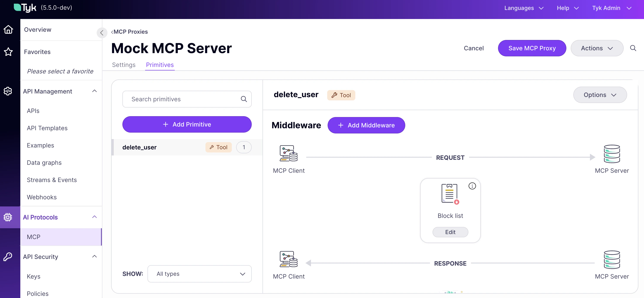Click MCP Client icon on REQUEST row
The image size is (644, 298).
pos(288,153)
